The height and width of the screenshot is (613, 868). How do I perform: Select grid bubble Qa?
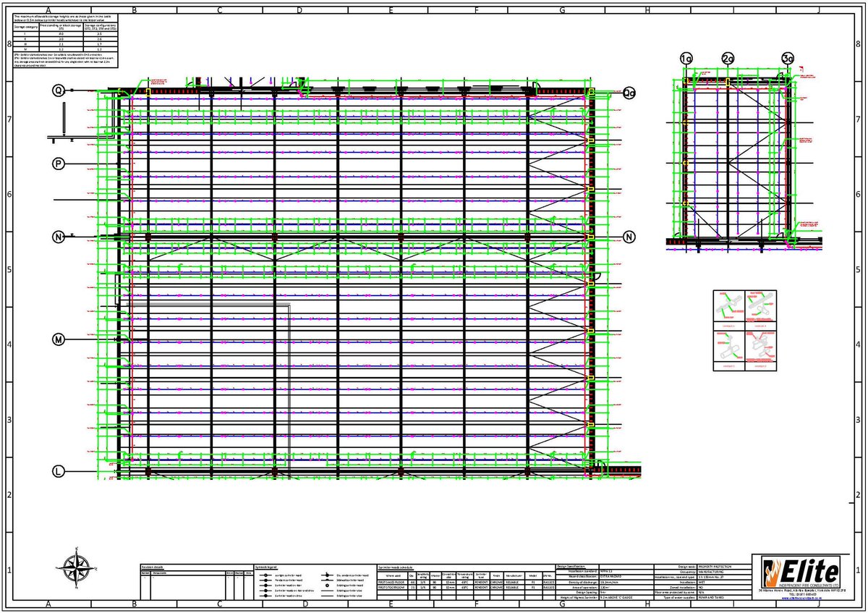(629, 93)
